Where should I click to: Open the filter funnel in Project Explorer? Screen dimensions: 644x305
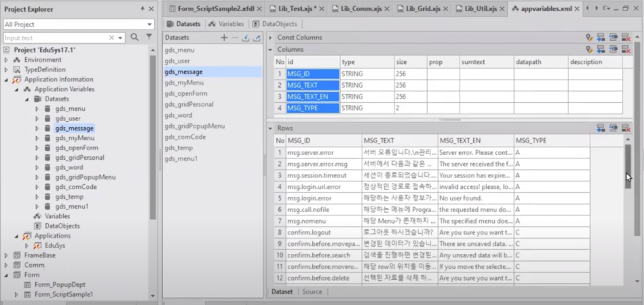point(149,38)
